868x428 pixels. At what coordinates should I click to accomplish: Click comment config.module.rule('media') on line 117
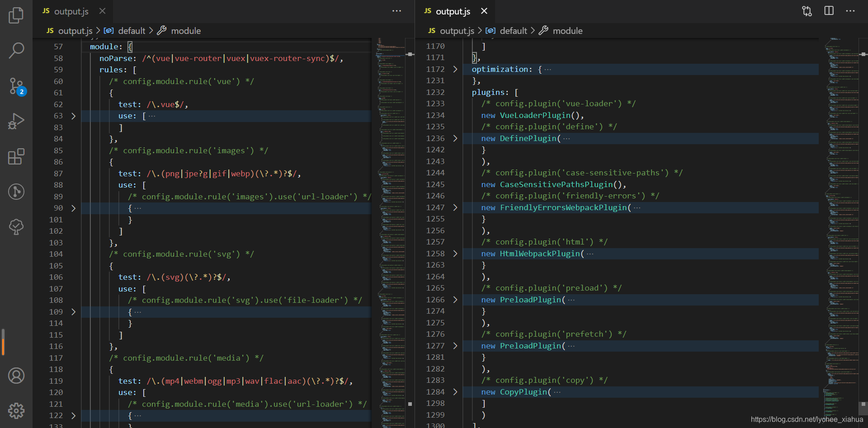tap(186, 358)
